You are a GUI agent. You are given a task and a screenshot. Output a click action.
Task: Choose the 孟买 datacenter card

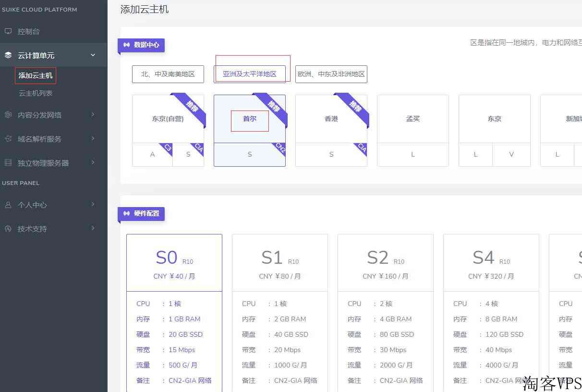pos(413,119)
